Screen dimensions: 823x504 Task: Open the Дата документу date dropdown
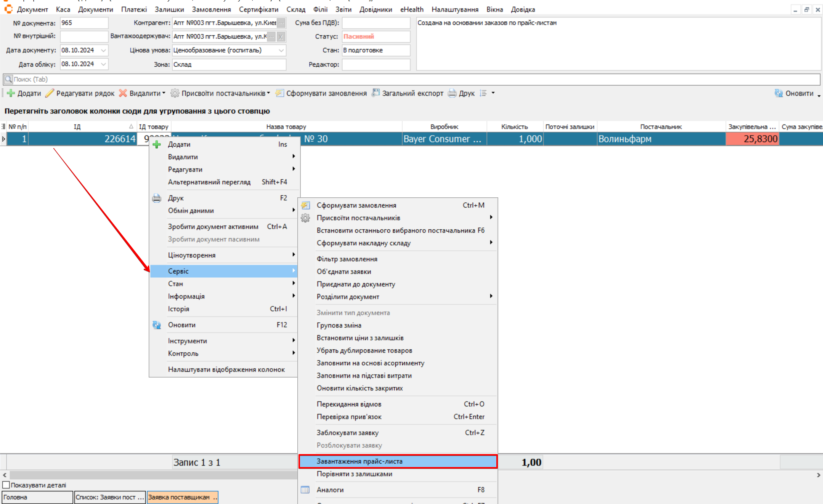103,50
